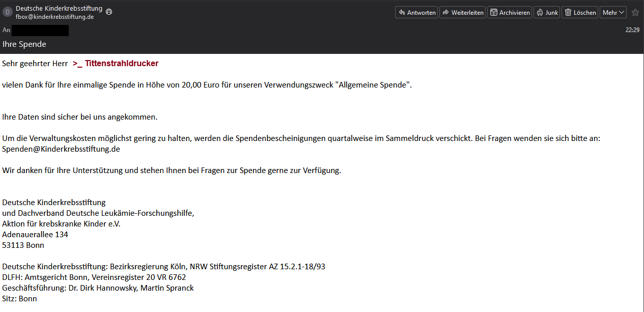644x312 pixels.
Task: Click the subject line 'Ihre Spende'
Action: tap(24, 44)
